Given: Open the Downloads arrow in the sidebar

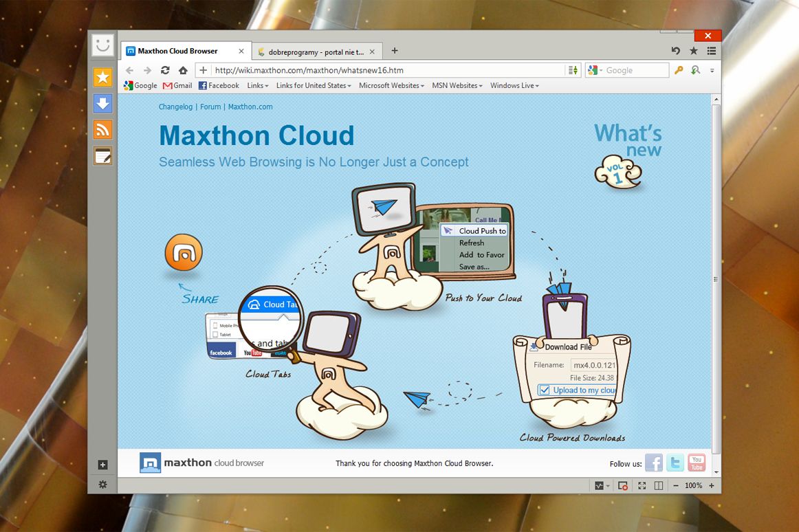Looking at the screenshot, I should pos(103,103).
